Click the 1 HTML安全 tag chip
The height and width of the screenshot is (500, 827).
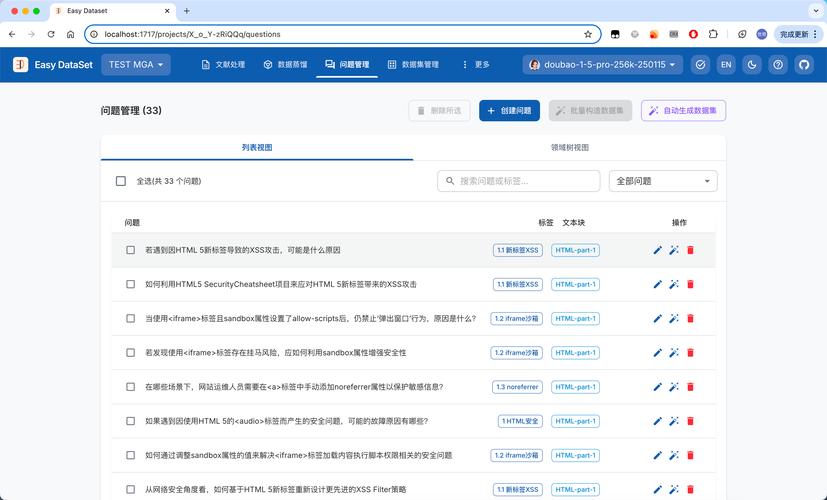click(x=520, y=421)
